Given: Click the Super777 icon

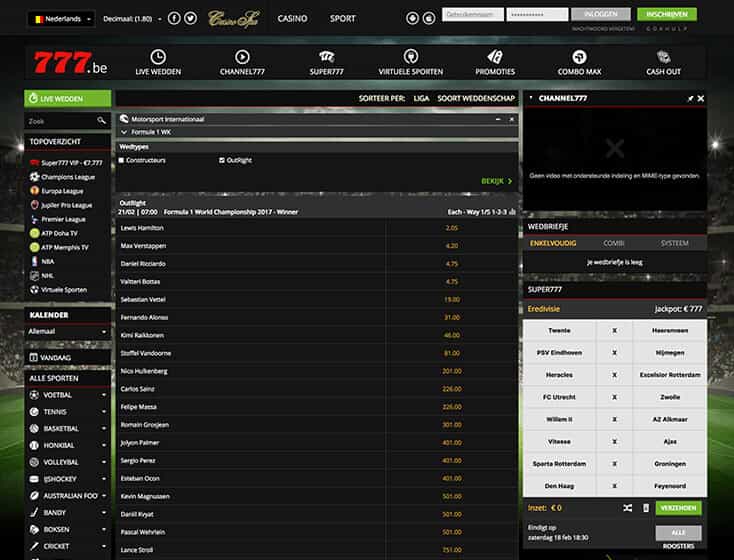Looking at the screenshot, I should point(327,57).
